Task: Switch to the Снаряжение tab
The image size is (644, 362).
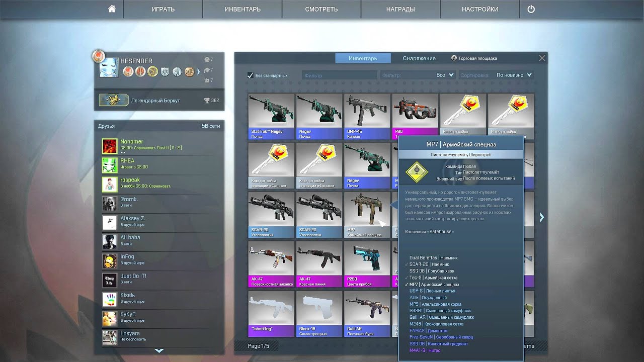Action: coord(419,58)
